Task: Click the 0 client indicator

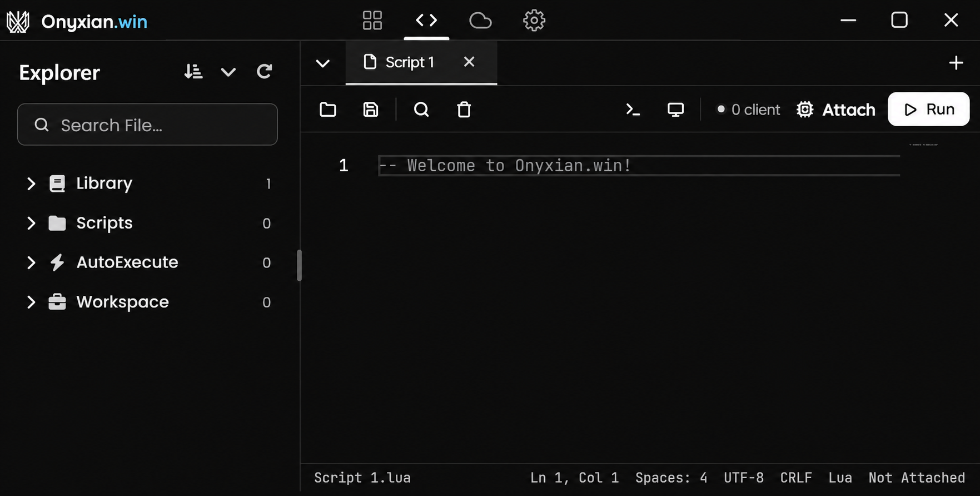Action: tap(749, 110)
